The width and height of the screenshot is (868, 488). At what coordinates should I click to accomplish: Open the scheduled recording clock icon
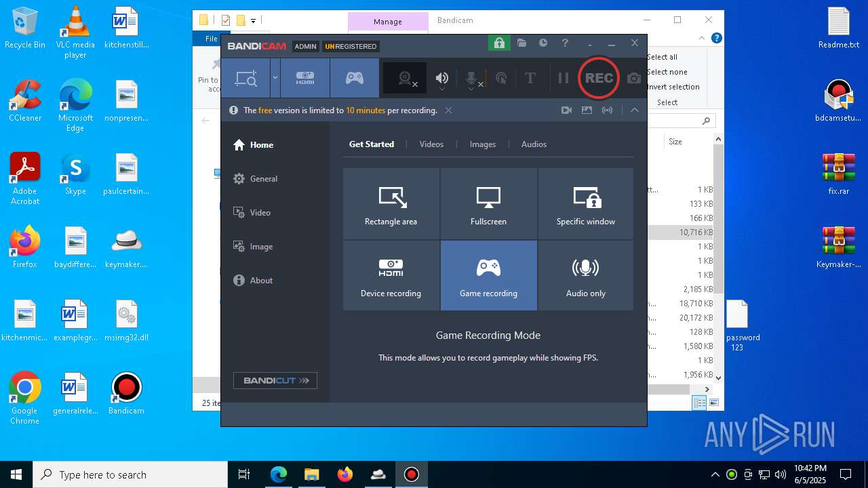coord(543,43)
